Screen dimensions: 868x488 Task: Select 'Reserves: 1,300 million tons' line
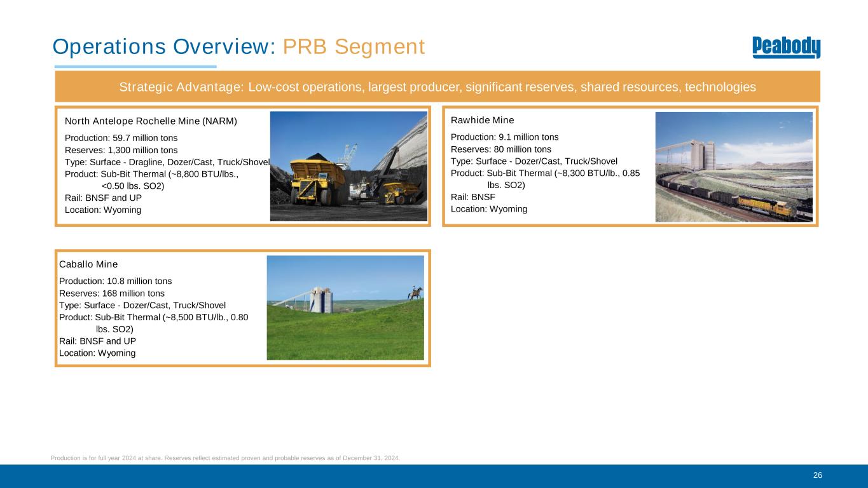coord(121,150)
